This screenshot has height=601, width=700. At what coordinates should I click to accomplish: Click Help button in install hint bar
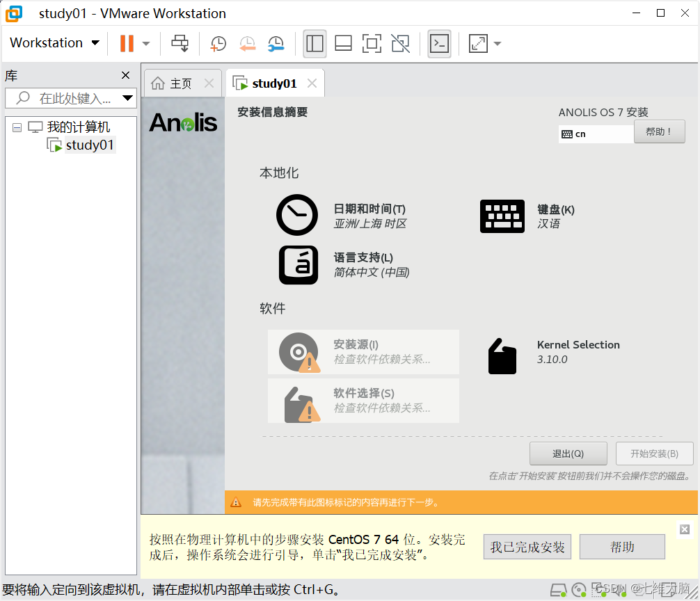[622, 547]
